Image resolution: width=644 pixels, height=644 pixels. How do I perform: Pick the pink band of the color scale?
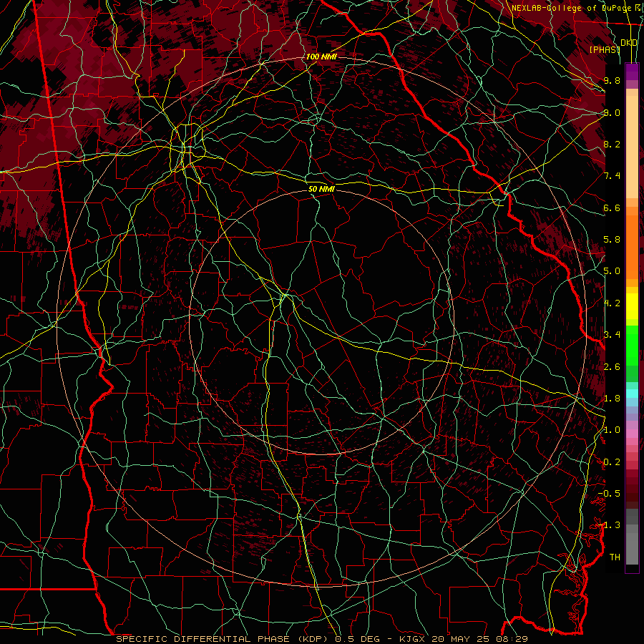(x=632, y=434)
